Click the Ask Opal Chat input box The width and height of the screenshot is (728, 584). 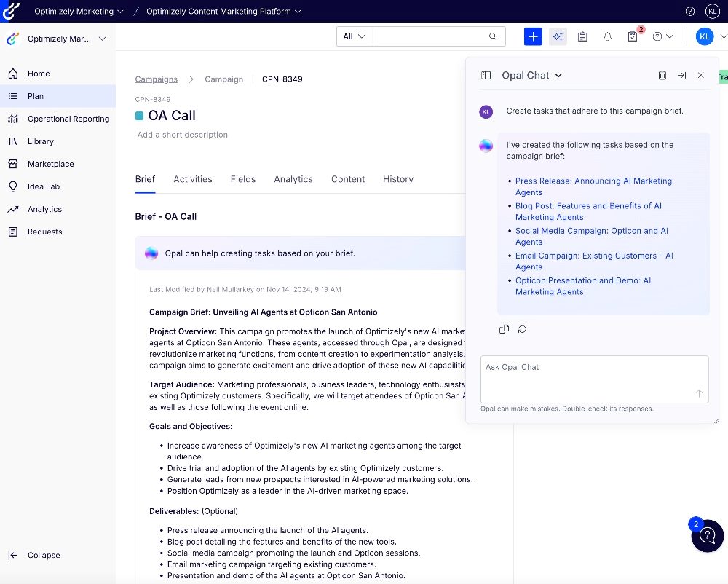594,379
